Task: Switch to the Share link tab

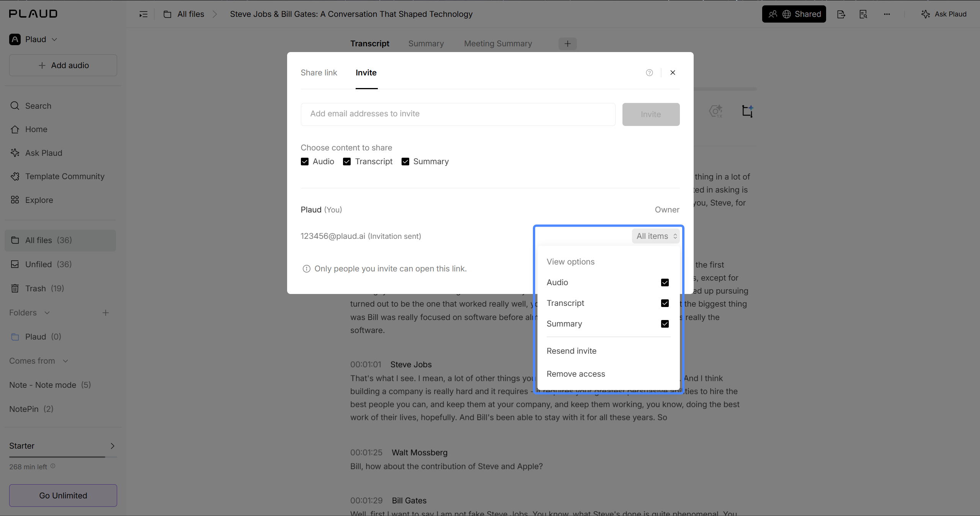Action: click(x=319, y=73)
